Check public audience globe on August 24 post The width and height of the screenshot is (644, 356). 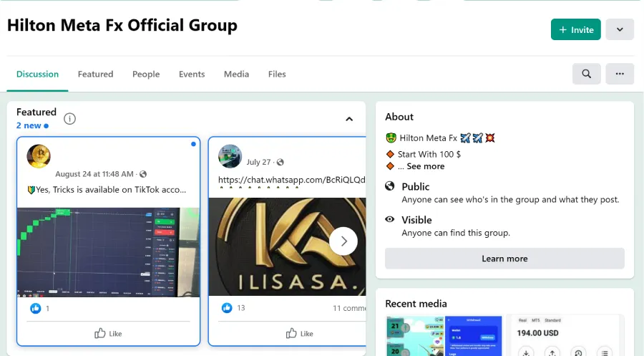tap(143, 174)
